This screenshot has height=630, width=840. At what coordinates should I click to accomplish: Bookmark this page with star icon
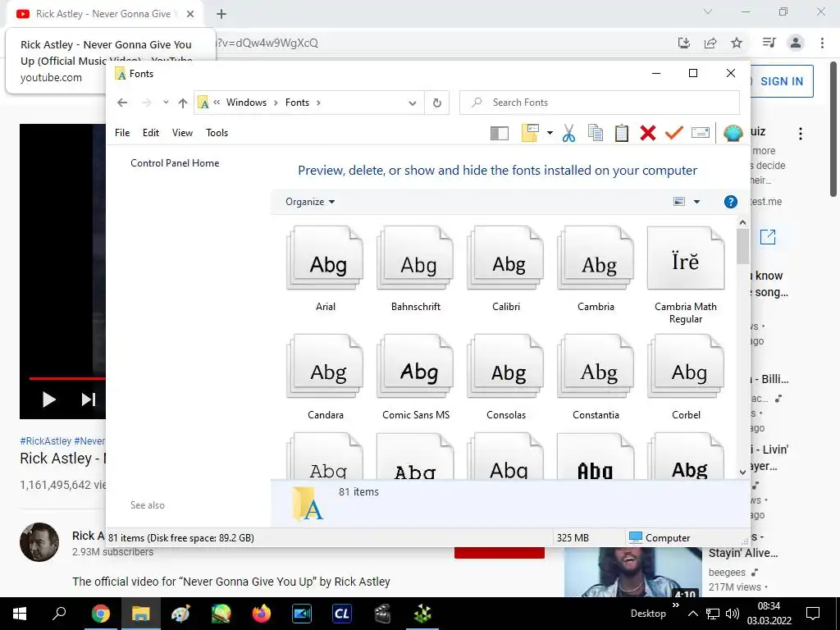click(x=737, y=43)
